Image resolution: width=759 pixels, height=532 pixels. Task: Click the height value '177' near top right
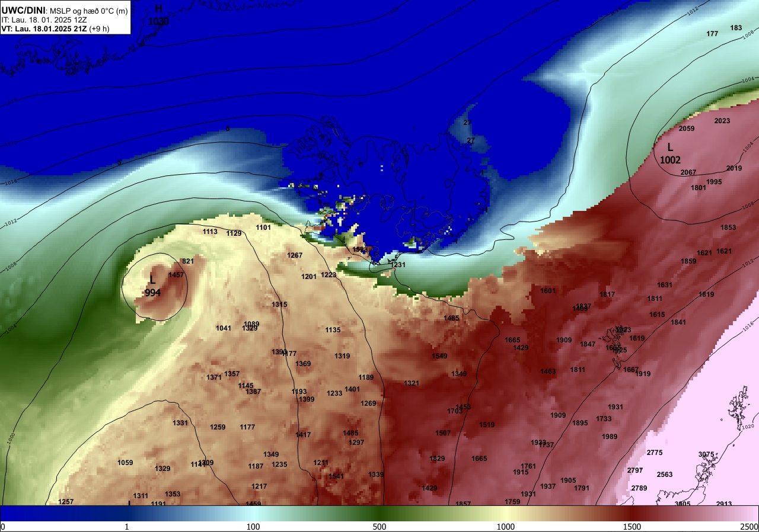tap(713, 34)
